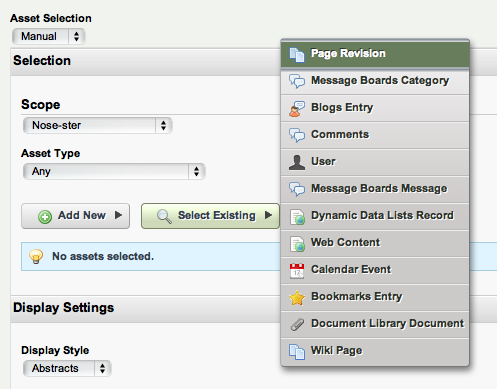
Task: Click the Dynamic Data Lists Record icon
Action: pyautogui.click(x=297, y=217)
